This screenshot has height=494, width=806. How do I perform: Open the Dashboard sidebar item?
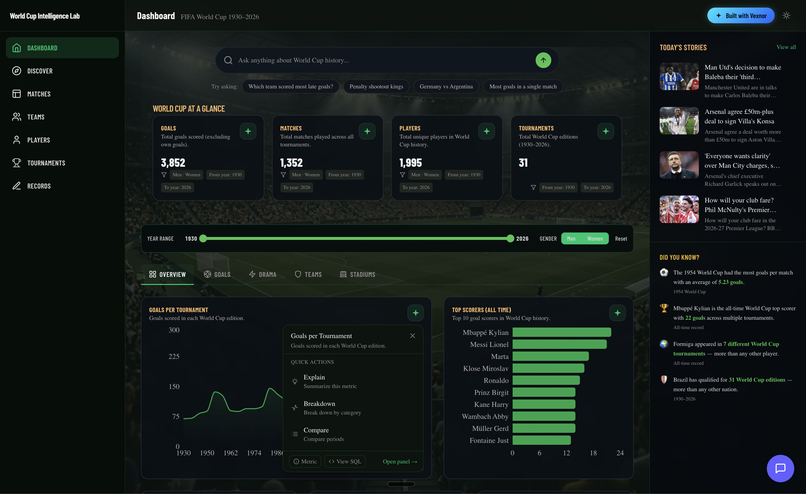click(x=62, y=48)
